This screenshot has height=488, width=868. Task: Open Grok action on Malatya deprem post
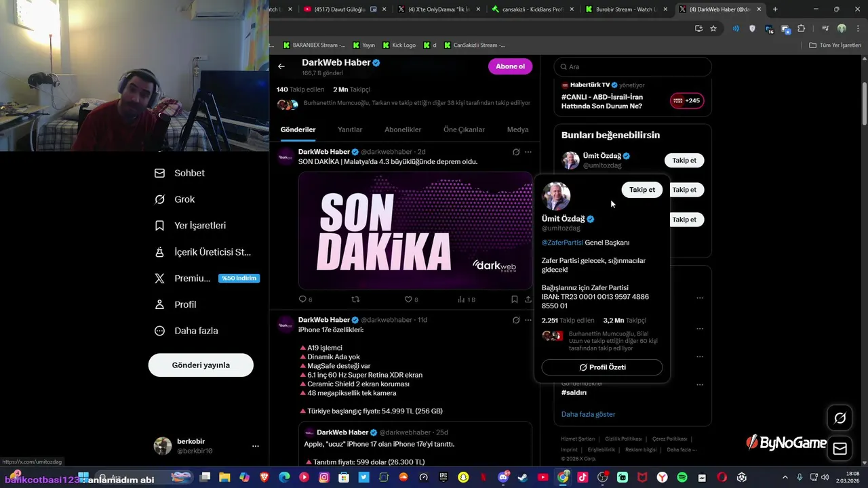pos(516,152)
